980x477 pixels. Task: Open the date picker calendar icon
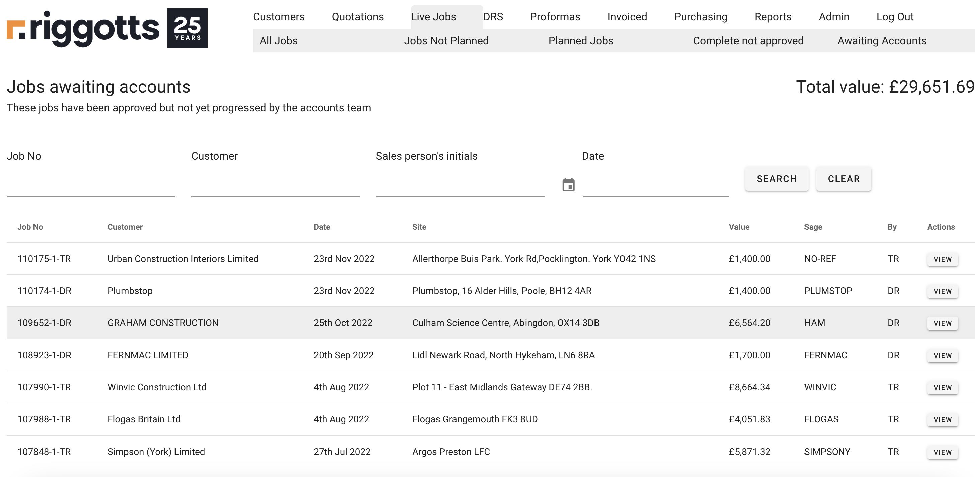pyautogui.click(x=568, y=185)
